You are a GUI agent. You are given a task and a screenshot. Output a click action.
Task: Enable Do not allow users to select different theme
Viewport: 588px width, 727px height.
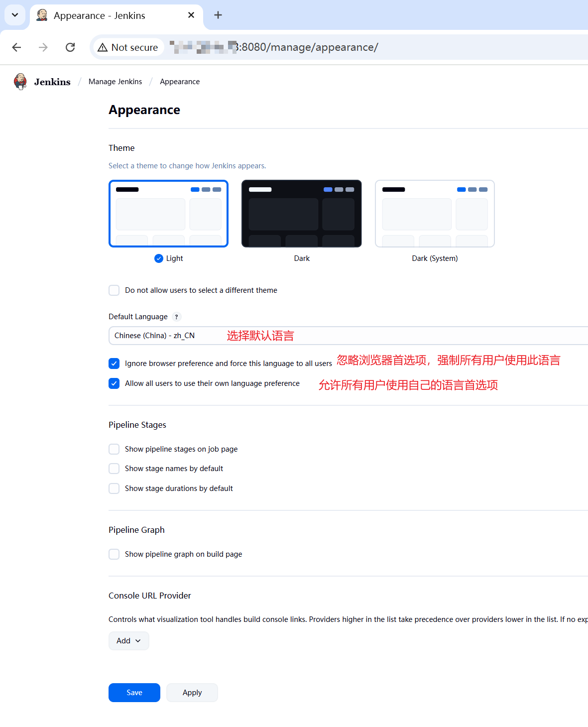click(114, 290)
